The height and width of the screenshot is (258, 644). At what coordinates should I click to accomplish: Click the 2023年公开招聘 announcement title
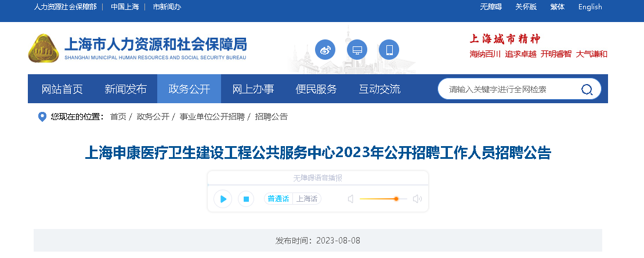tap(318, 152)
